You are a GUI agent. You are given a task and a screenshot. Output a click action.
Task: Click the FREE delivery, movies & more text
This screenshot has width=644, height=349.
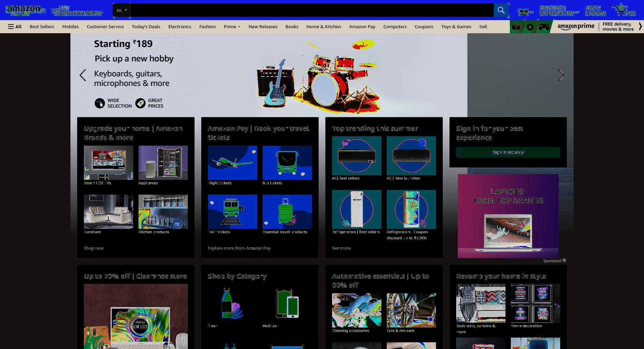(618, 27)
